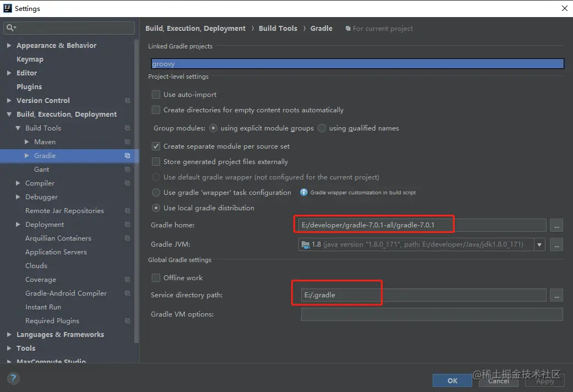This screenshot has width=573, height=392.
Task: Click the project-level icon next to Version Control
Action: [x=127, y=101]
